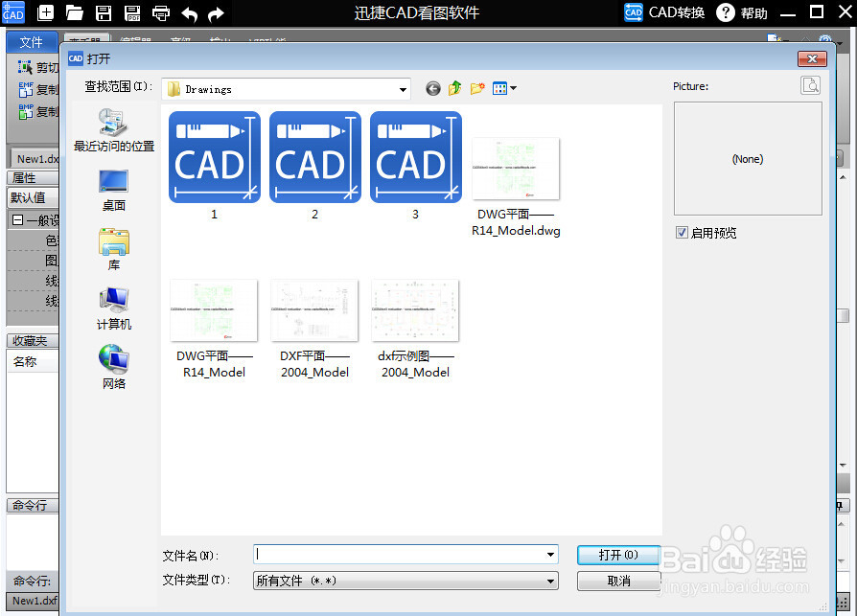Go to 网络 network location
The height and width of the screenshot is (616, 857).
pyautogui.click(x=114, y=368)
